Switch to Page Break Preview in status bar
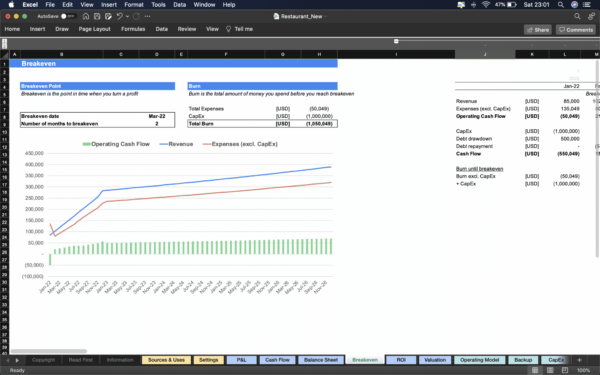The image size is (600, 375). click(564, 370)
